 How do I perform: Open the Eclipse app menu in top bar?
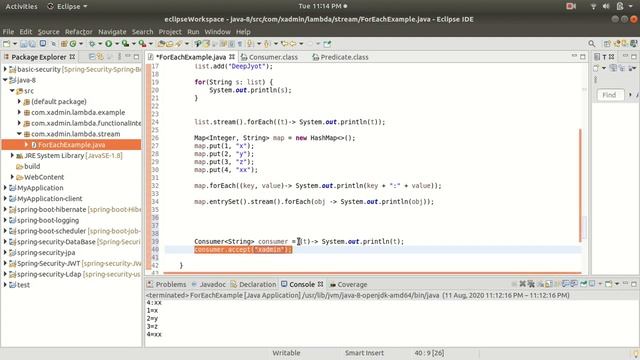point(67,6)
